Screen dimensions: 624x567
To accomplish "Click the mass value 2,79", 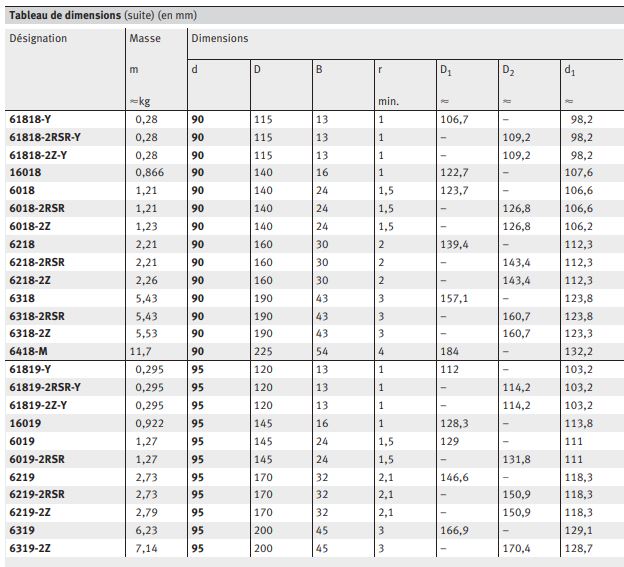I will tap(146, 512).
